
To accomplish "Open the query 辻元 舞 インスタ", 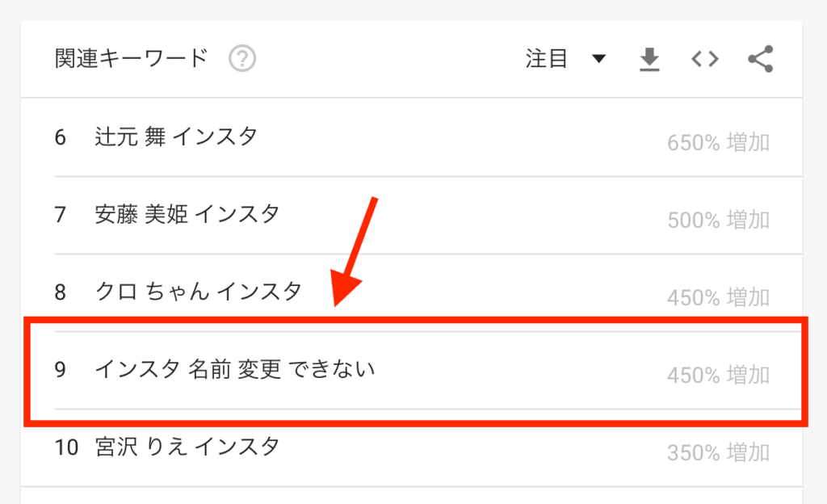I will pos(176,137).
